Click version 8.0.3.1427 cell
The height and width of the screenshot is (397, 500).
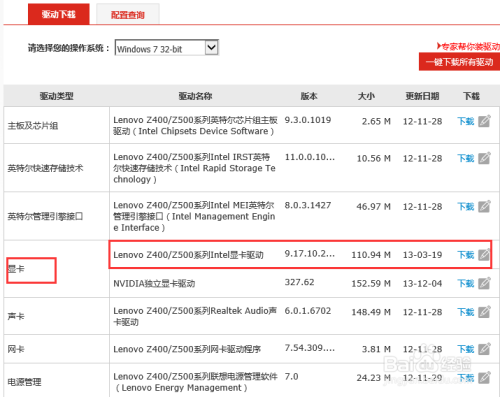(308, 205)
